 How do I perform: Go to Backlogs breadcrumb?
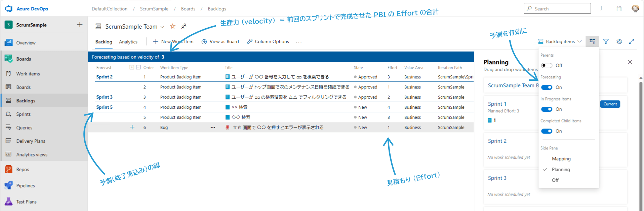(217, 9)
